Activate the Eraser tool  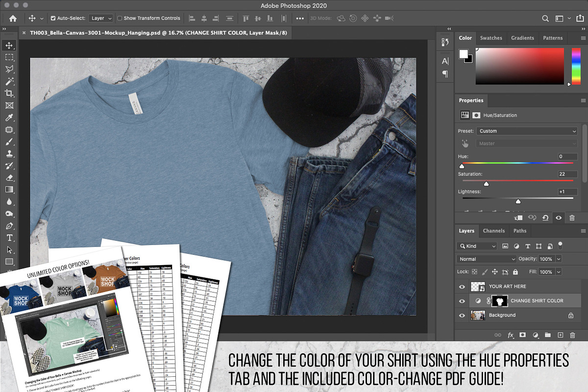tap(9, 178)
